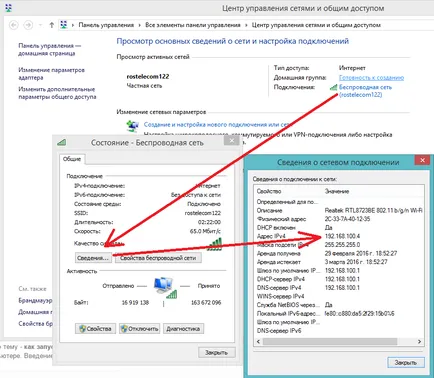Click the SSID value rostelecom122 in status dialog
Viewport: 434px width, 378px height.
click(203, 213)
